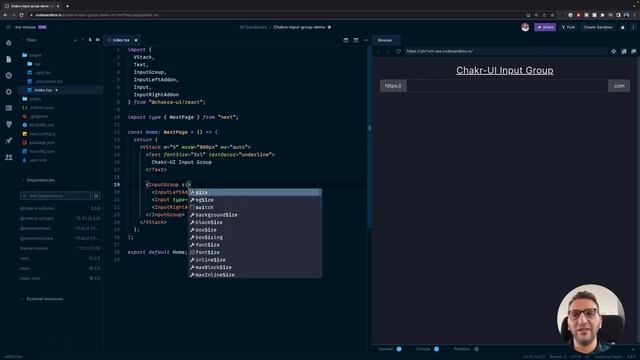The image size is (640, 360).
Task: Click the editor split-view layout icon
Action: pyautogui.click(x=346, y=40)
